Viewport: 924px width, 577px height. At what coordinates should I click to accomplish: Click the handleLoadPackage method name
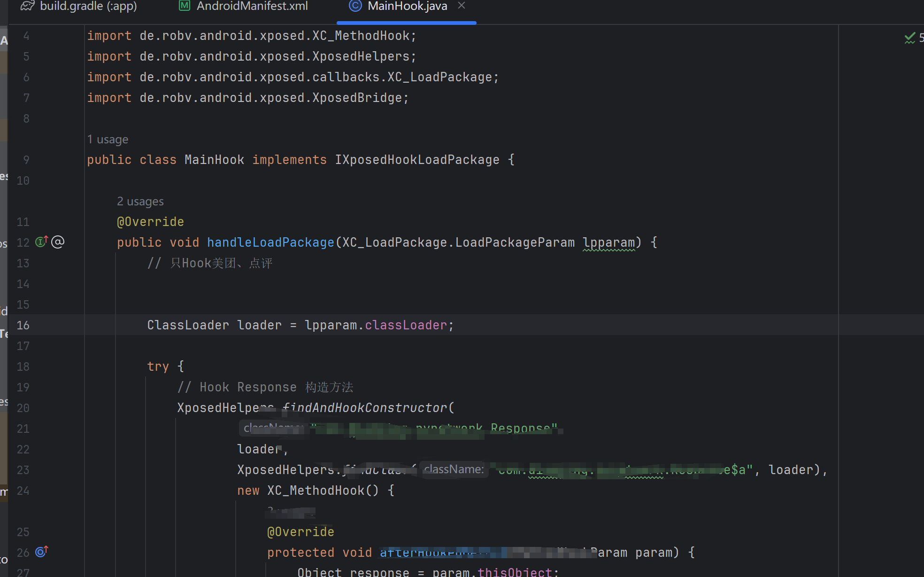(270, 242)
